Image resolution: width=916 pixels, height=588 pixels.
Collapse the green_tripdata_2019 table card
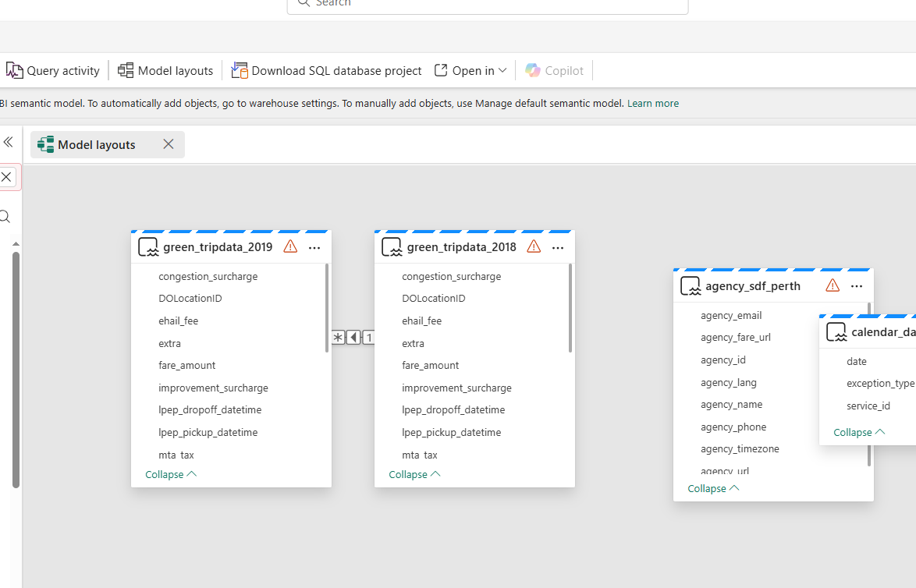coord(171,475)
